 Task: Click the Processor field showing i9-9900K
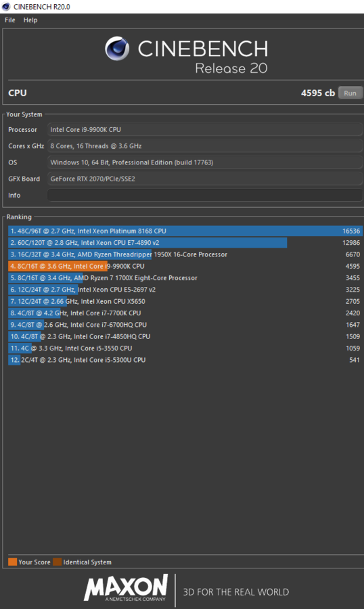click(205, 129)
